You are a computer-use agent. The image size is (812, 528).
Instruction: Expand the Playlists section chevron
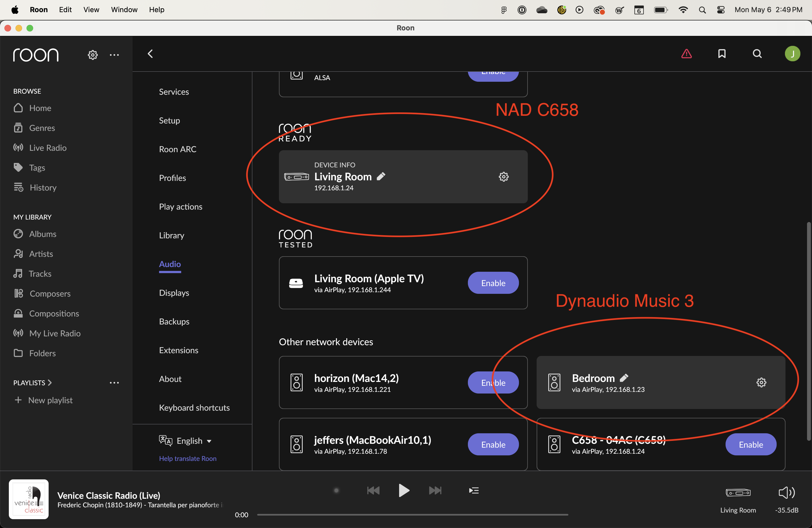50,383
